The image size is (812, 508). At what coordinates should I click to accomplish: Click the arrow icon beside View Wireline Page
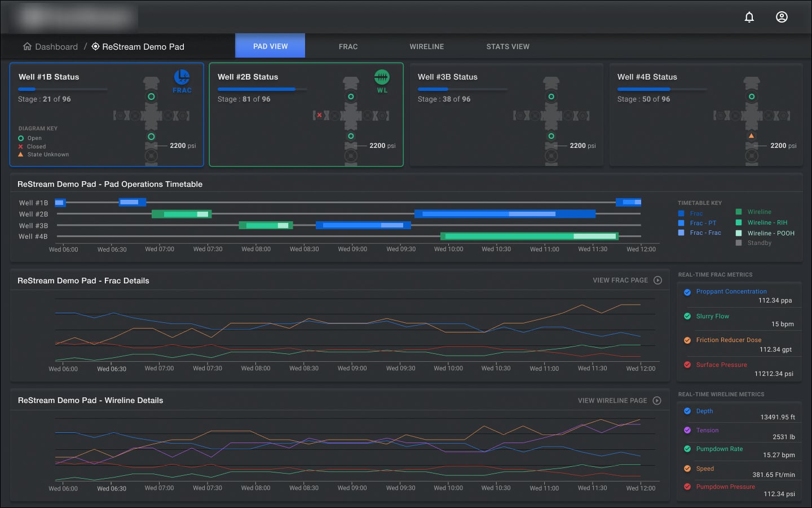coord(657,400)
